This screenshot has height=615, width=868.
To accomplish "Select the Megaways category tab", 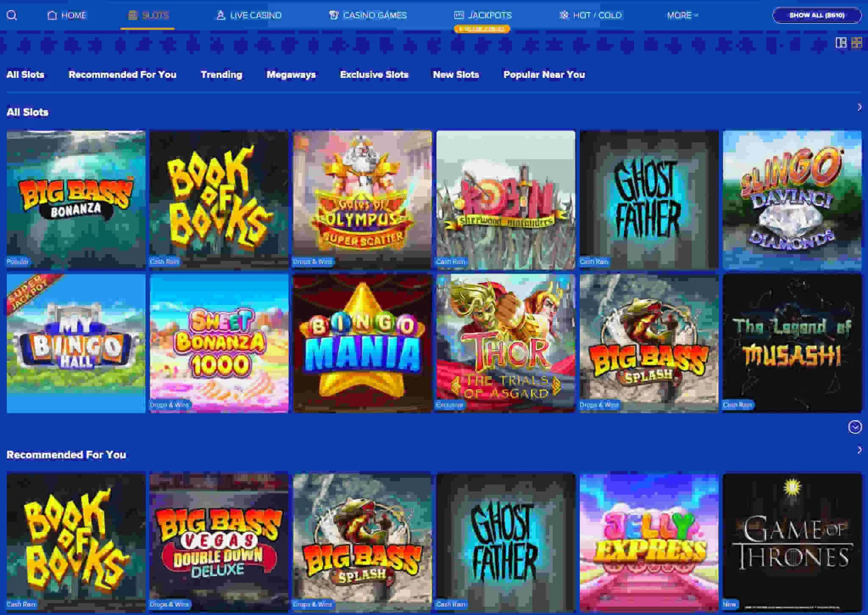I will 291,75.
